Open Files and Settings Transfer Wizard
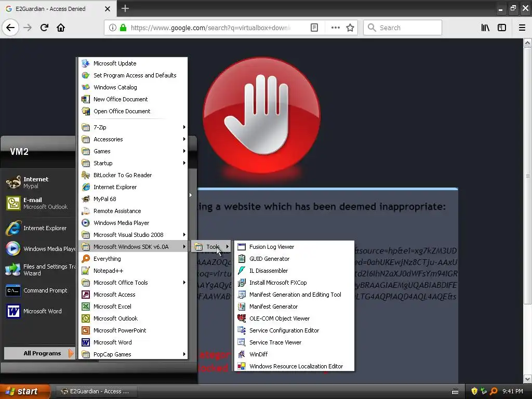Screen dimensions: 532x399 click(39, 270)
